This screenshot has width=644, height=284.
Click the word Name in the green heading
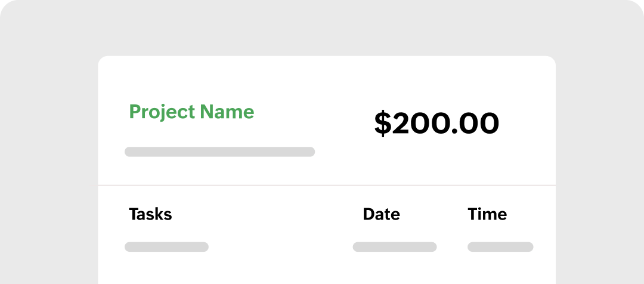[227, 112]
